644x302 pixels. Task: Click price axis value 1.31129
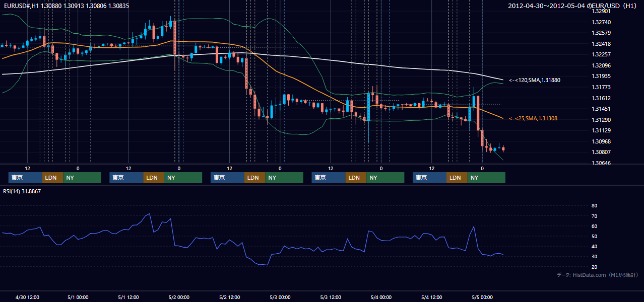pyautogui.click(x=601, y=131)
